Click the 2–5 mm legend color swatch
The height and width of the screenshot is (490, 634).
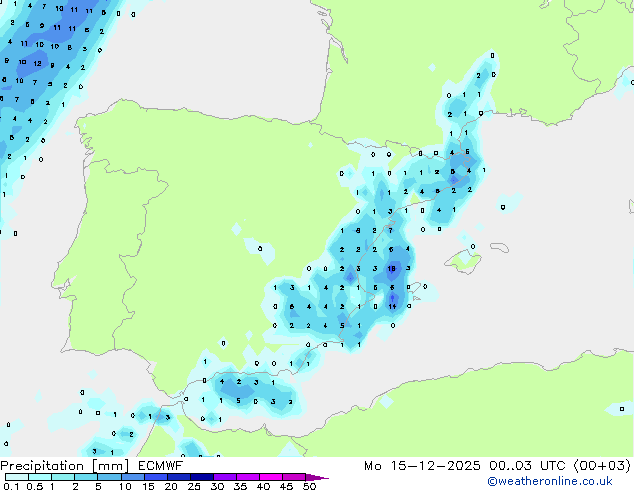[x=86, y=477]
